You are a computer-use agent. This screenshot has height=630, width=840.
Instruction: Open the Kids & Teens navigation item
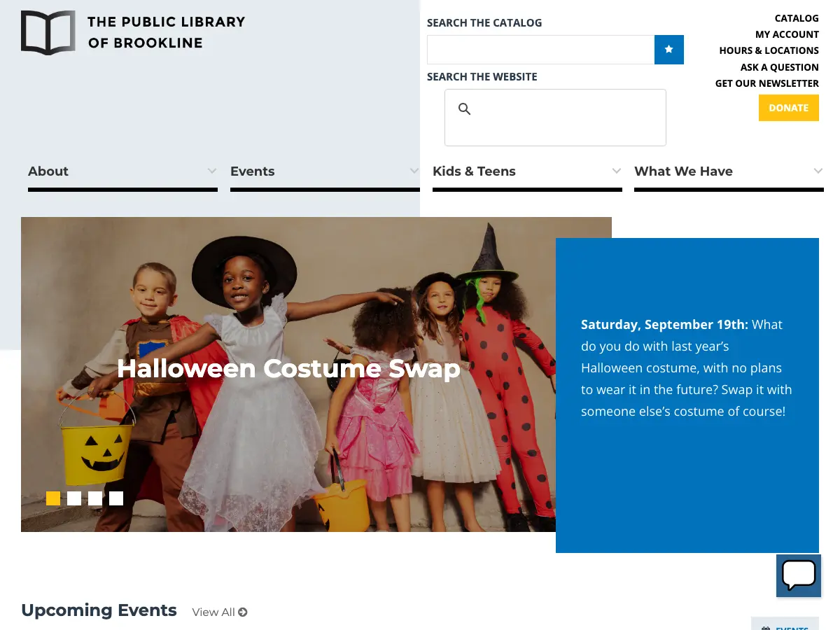point(474,171)
